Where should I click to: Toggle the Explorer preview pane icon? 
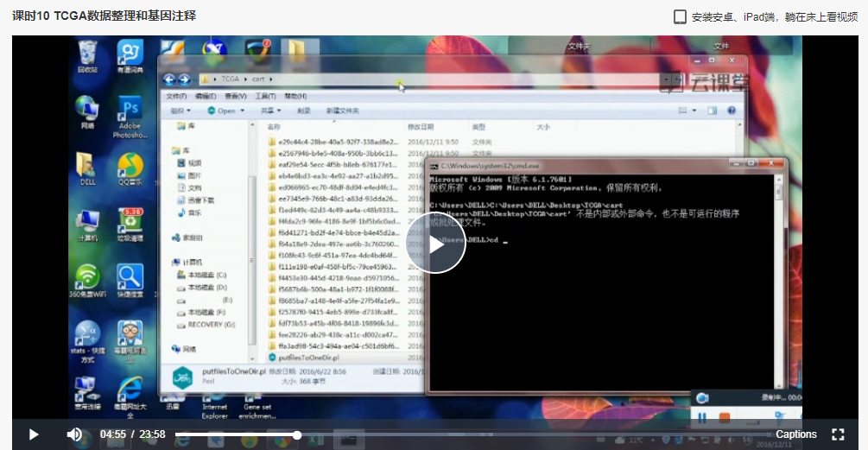click(713, 111)
